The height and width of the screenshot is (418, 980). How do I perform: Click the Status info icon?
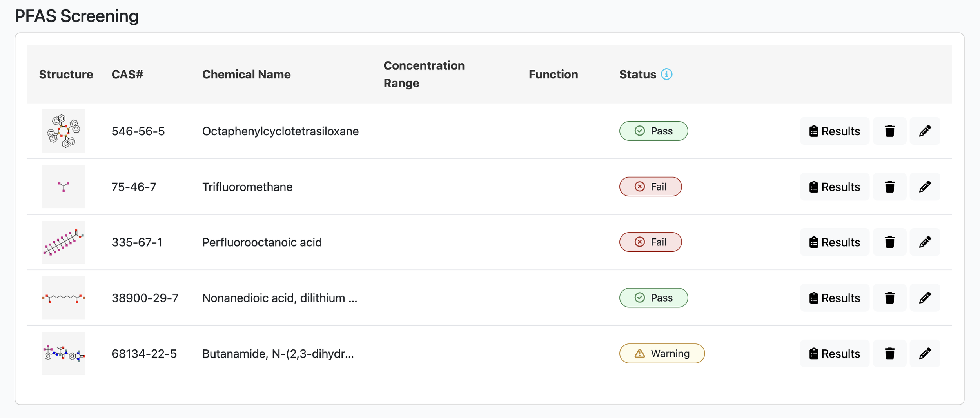[x=666, y=74]
